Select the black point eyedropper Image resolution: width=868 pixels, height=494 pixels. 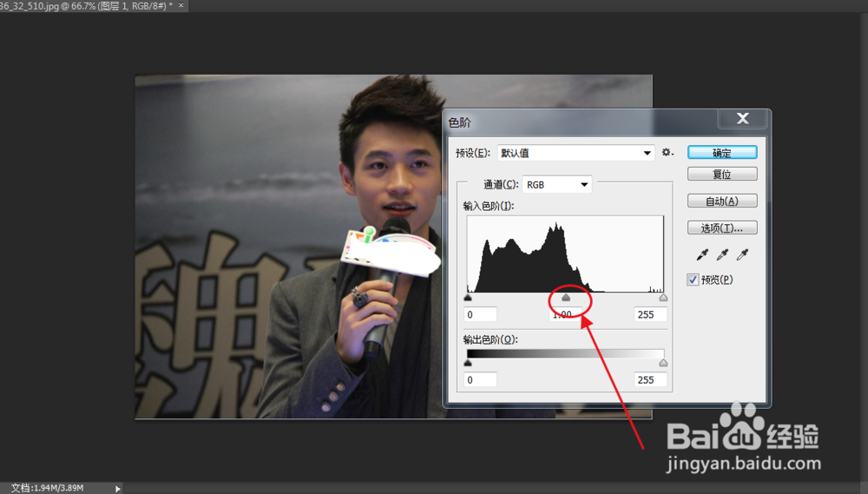tap(702, 254)
